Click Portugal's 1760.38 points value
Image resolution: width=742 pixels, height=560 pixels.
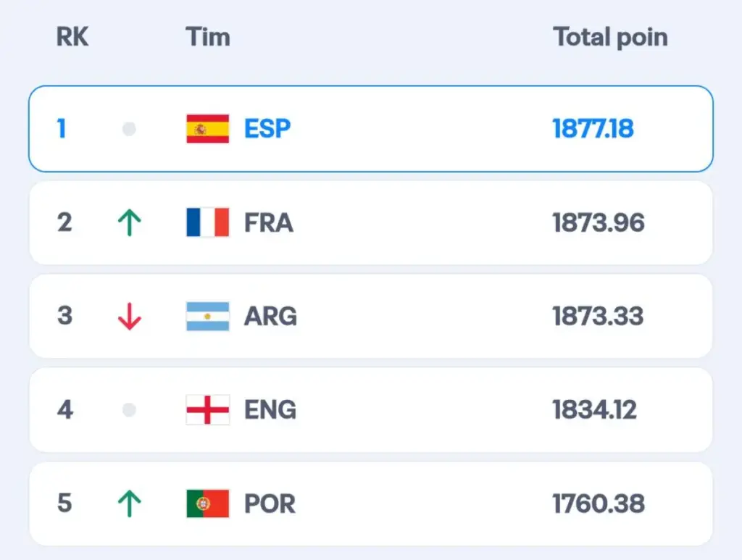tap(598, 503)
